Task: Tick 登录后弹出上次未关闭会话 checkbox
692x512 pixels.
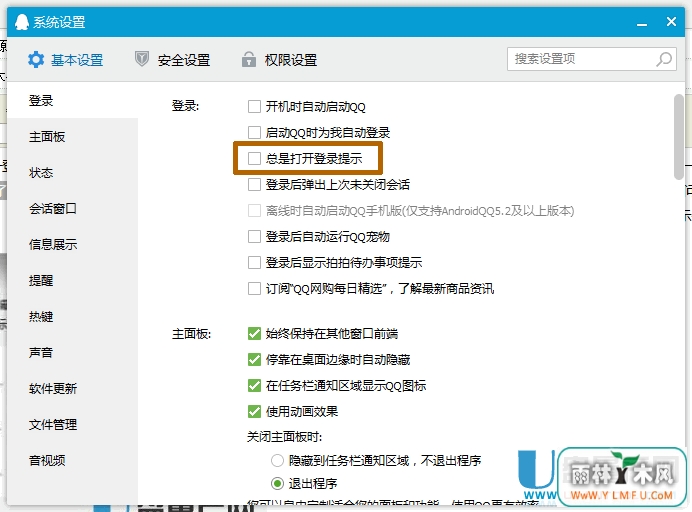Action: coord(254,184)
